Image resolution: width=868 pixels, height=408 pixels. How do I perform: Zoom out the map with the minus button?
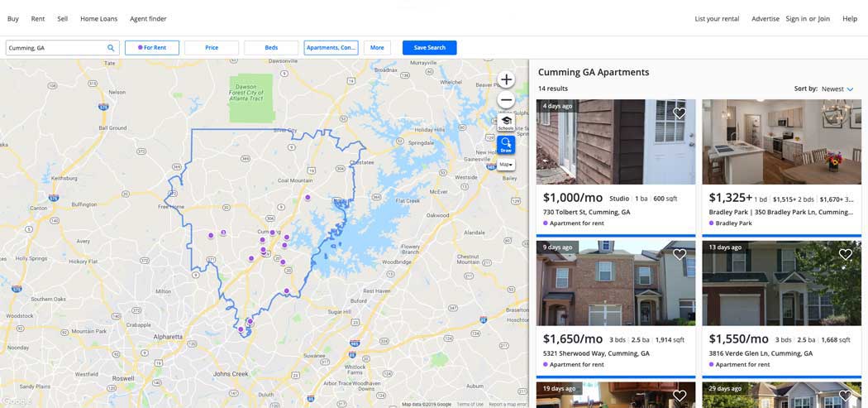tap(506, 100)
